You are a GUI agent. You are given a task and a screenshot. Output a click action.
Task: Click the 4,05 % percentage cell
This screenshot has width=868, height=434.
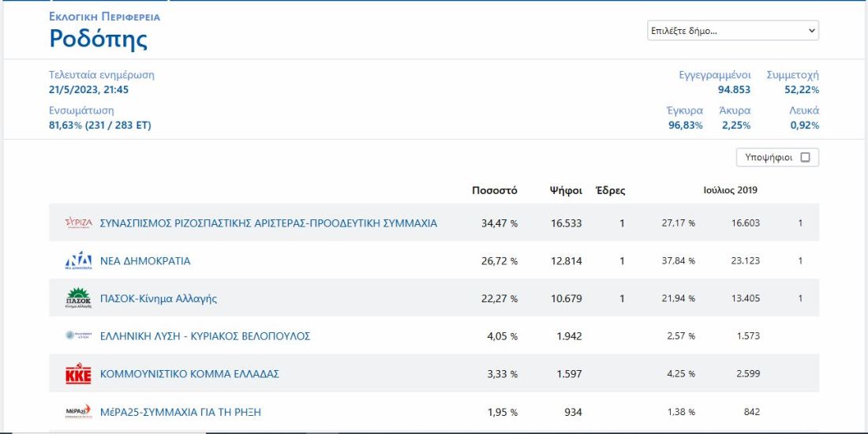(502, 336)
